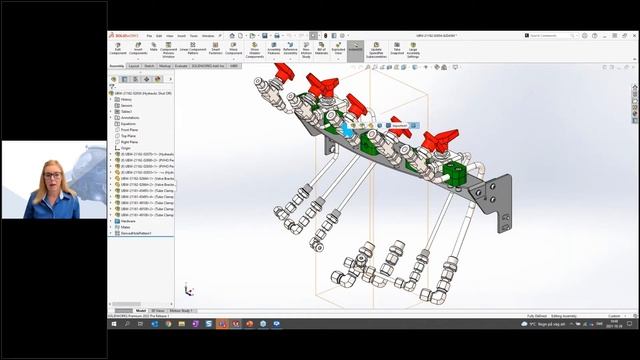This screenshot has width=640, height=360.
Task: Open the File menu
Action: (149, 36)
